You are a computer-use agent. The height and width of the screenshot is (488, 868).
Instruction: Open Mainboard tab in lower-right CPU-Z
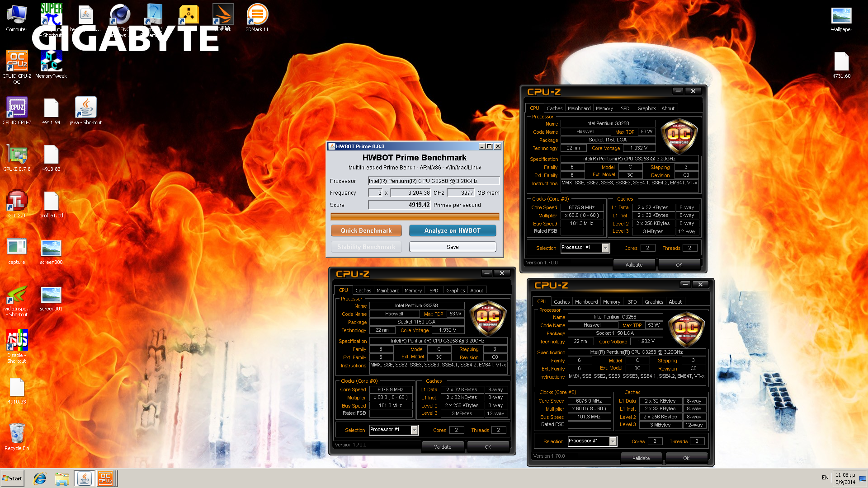[x=586, y=302]
